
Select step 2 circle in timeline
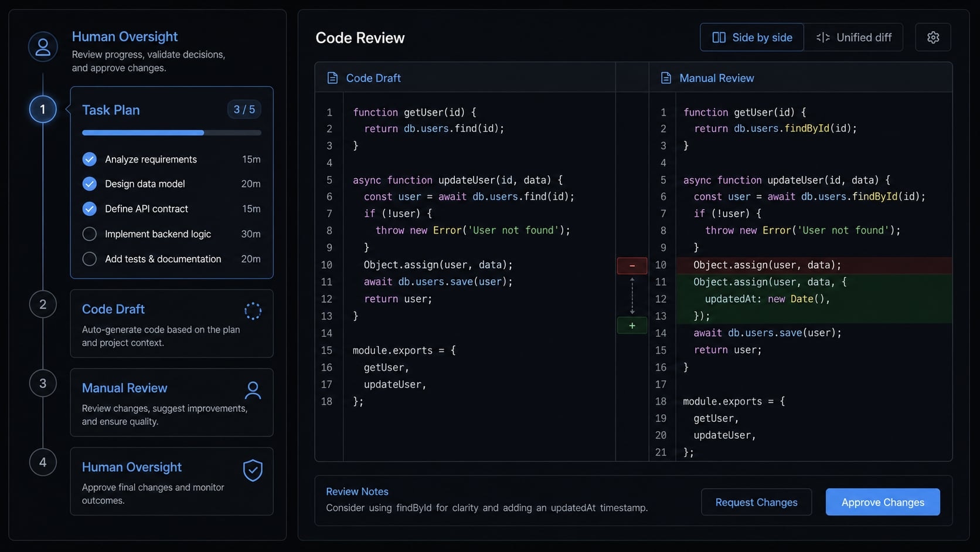43,304
